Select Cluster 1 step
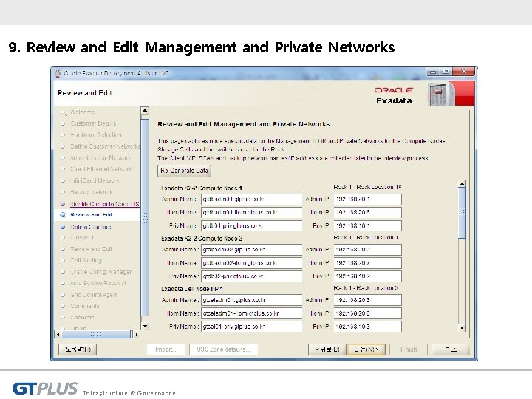The width and height of the screenshot is (532, 399). point(82,237)
